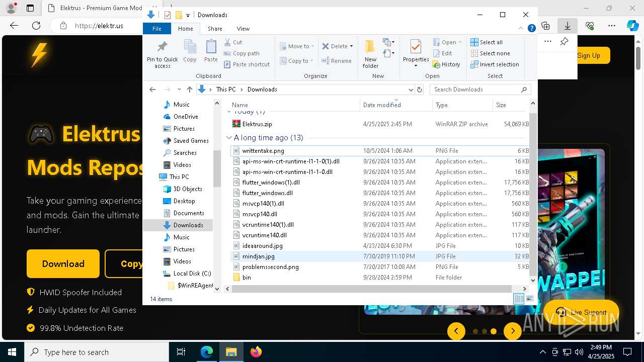644x362 pixels.
Task: Open address bar history dropdown
Action: pos(411,89)
